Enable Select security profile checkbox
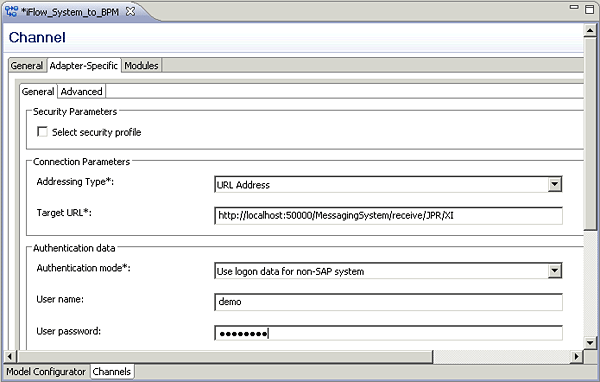 coord(42,132)
